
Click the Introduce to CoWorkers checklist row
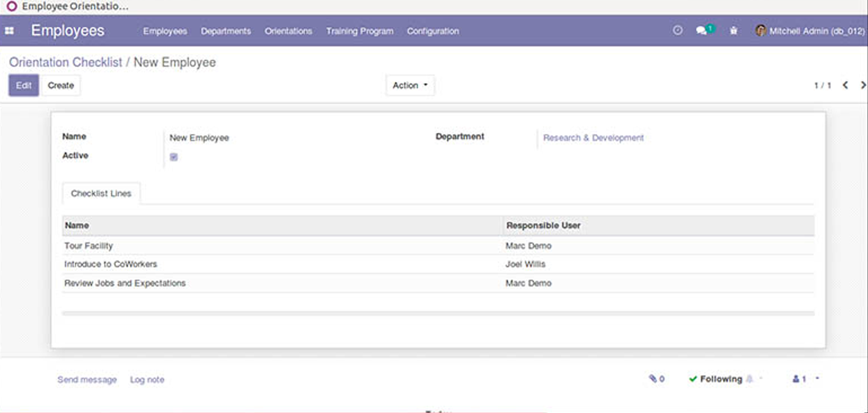[x=111, y=264]
